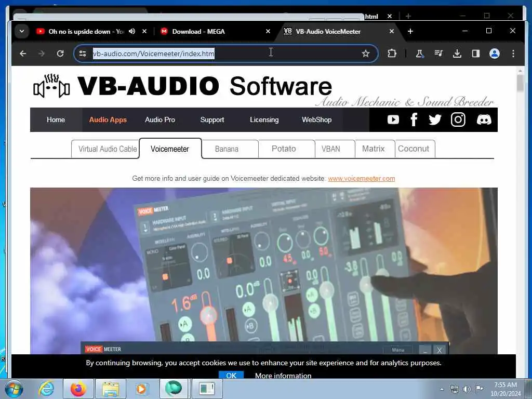Open a new browser tab
Image resolution: width=532 pixels, height=399 pixels.
point(410,31)
